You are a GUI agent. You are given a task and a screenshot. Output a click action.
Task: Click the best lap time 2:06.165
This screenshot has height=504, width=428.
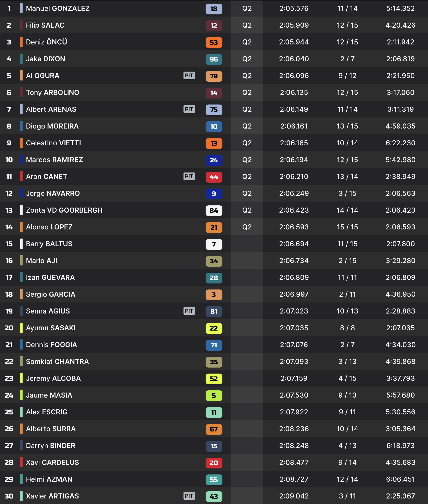(294, 143)
